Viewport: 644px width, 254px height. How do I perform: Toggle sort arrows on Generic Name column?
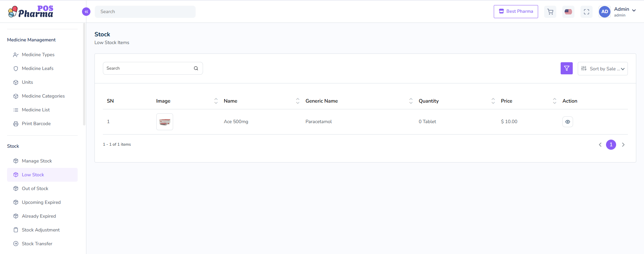tap(411, 101)
